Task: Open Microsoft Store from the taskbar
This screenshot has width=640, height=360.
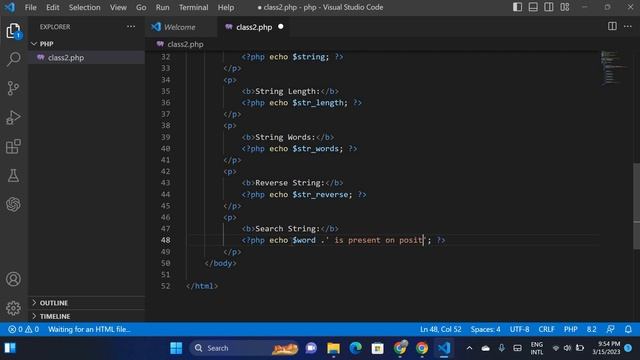Action: tap(378, 348)
